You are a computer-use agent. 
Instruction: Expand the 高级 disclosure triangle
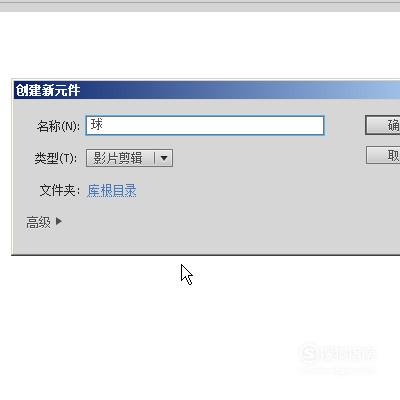[59, 221]
